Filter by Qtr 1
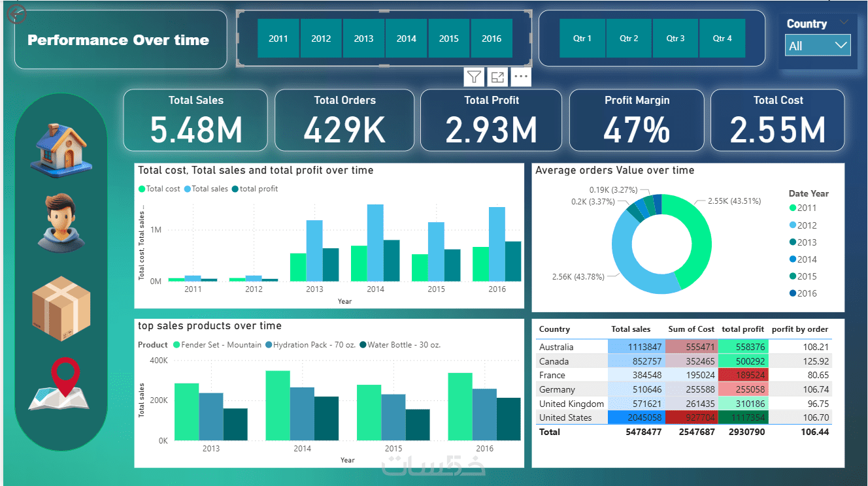This screenshot has width=868, height=486. coord(582,39)
